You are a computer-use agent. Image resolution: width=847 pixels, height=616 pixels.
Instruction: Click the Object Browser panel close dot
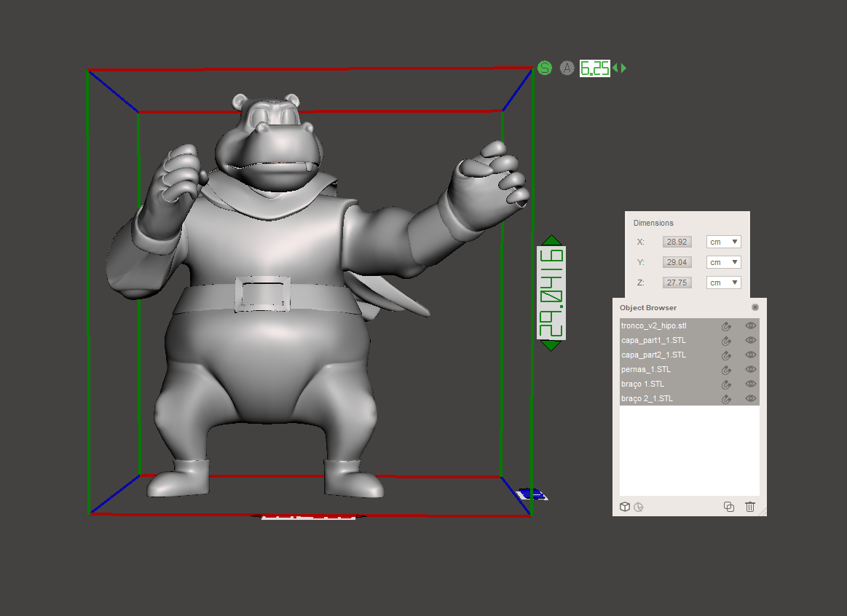click(x=755, y=307)
